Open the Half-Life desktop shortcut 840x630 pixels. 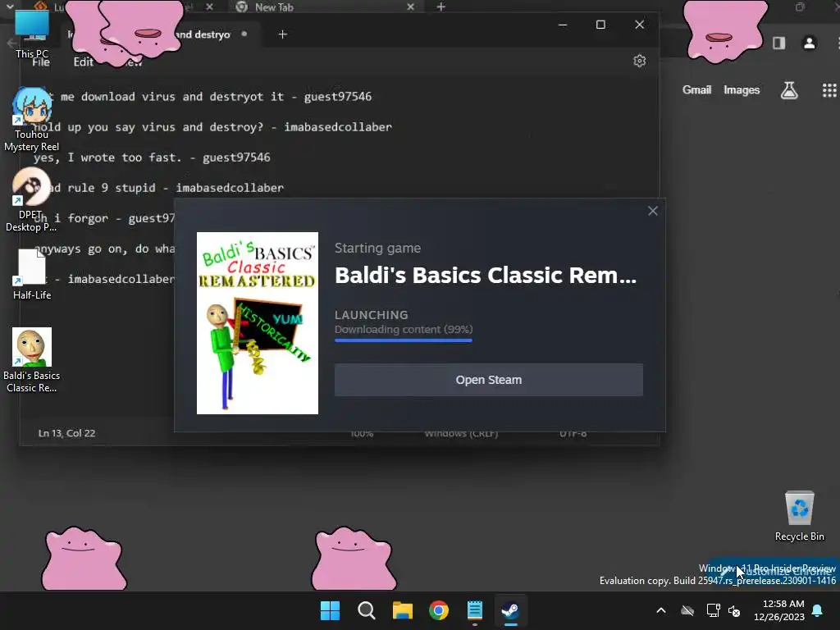tap(32, 274)
